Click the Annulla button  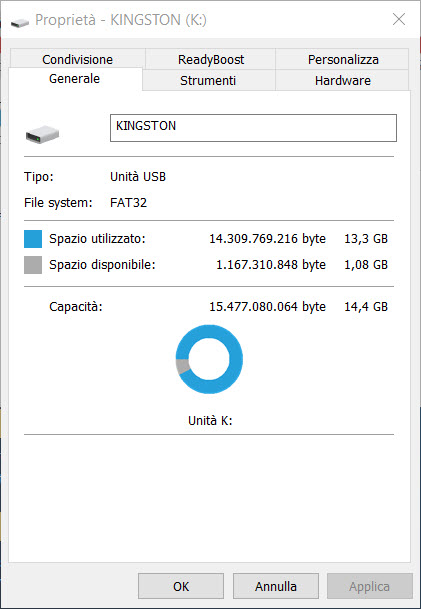tap(276, 586)
